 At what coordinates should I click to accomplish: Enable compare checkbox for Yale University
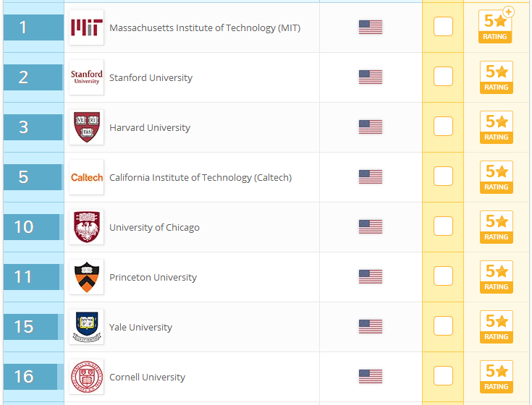443,325
